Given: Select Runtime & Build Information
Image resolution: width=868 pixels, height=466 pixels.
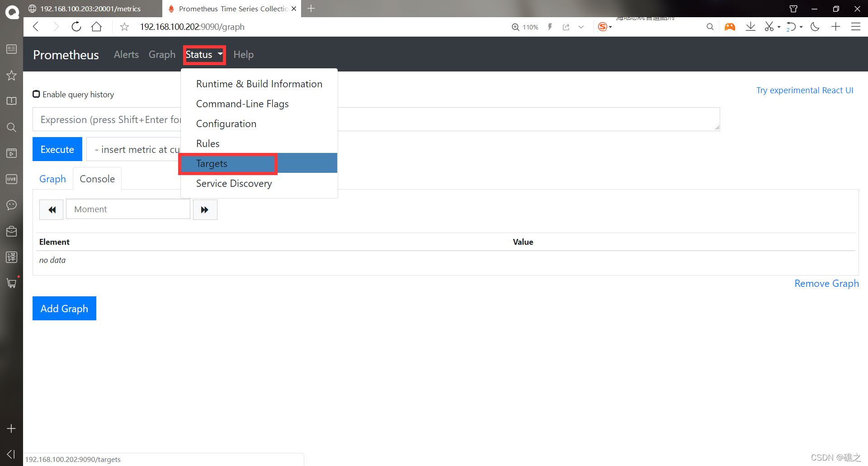Looking at the screenshot, I should point(259,84).
